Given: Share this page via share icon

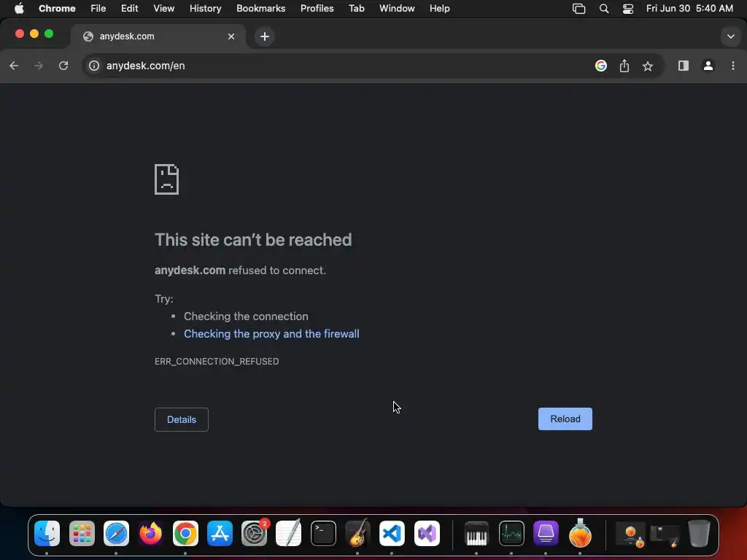Looking at the screenshot, I should point(624,66).
